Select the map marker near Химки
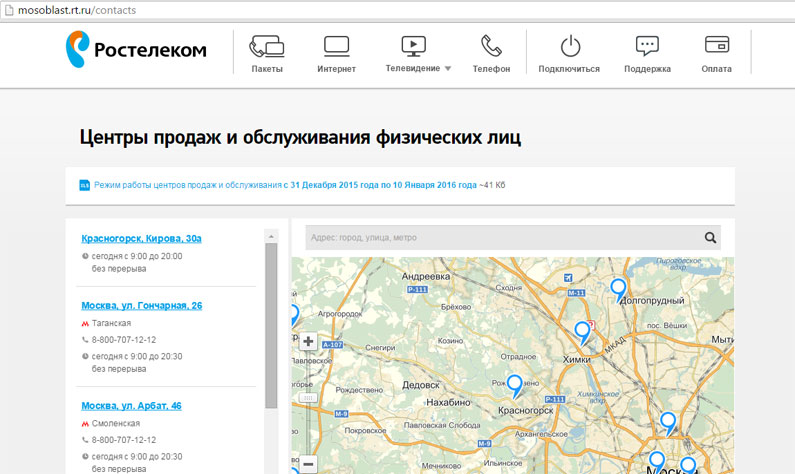Viewport: 795px width, 474px height. click(x=582, y=331)
